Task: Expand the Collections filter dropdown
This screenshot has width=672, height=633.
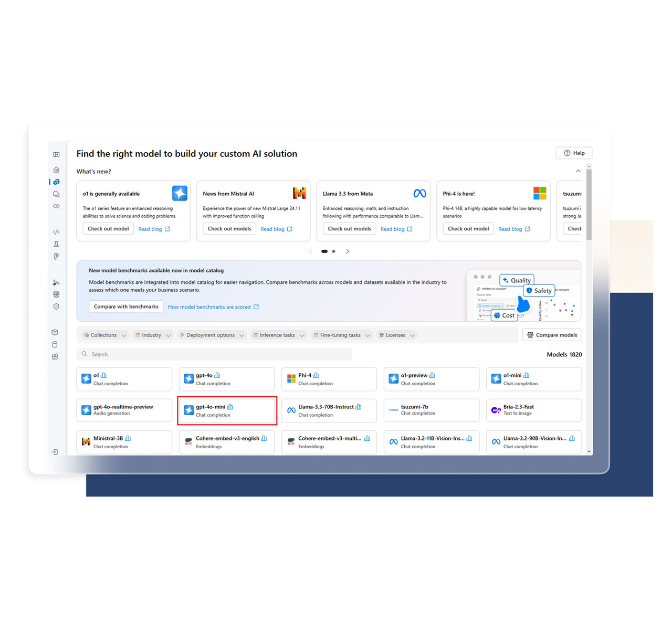Action: click(x=106, y=335)
